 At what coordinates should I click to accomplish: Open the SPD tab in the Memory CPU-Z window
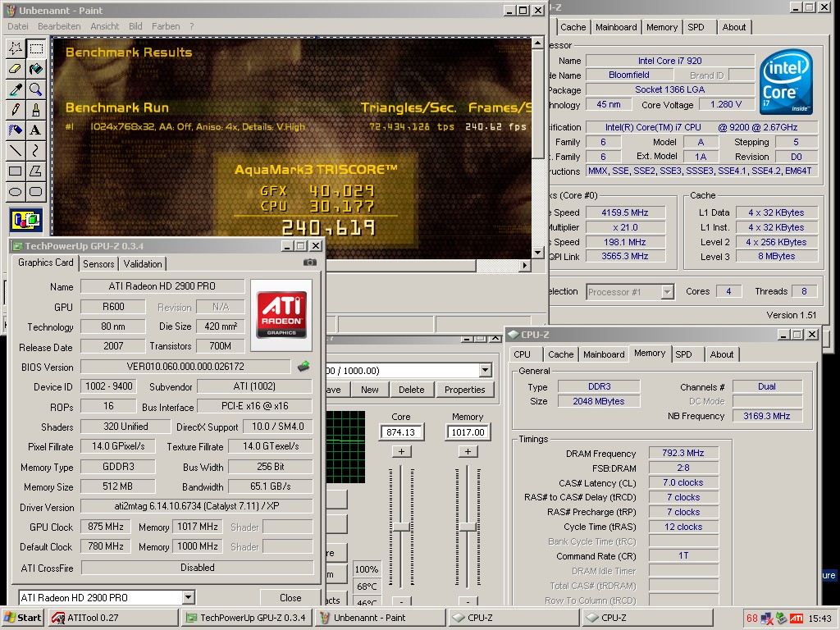coord(683,354)
